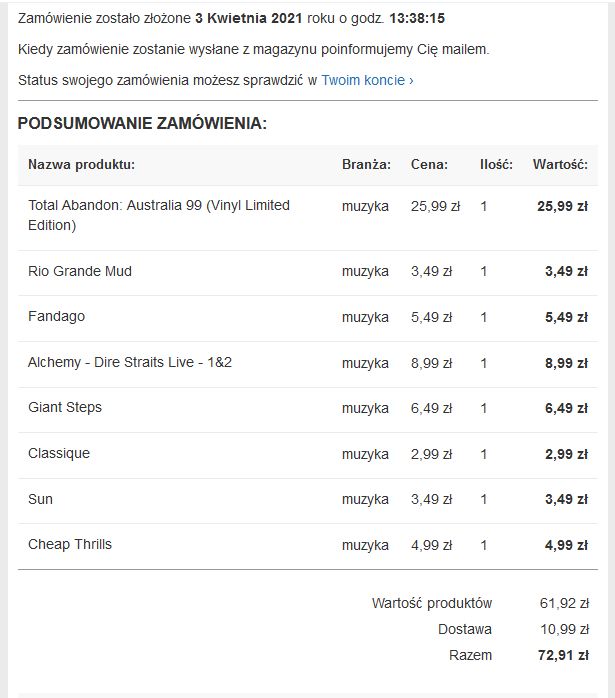Click the "Branża:" column header

coord(366,164)
